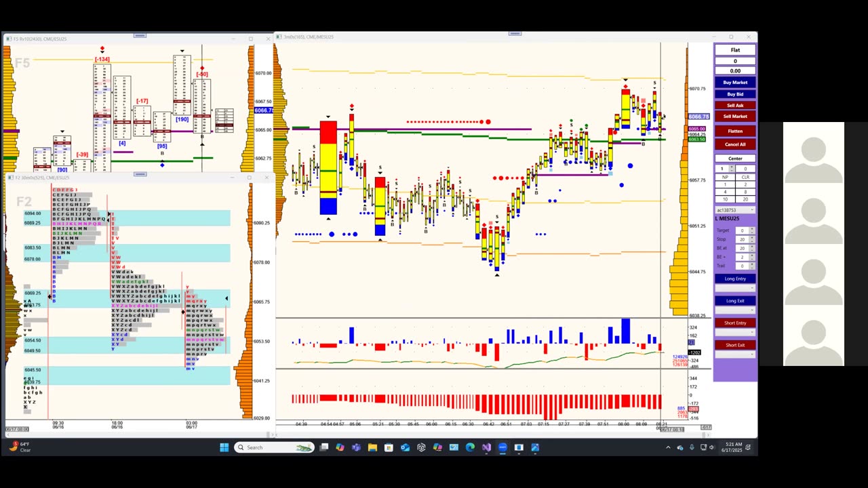Viewport: 868px width, 488px height.
Task: Click the Long Entry button
Action: point(735,279)
